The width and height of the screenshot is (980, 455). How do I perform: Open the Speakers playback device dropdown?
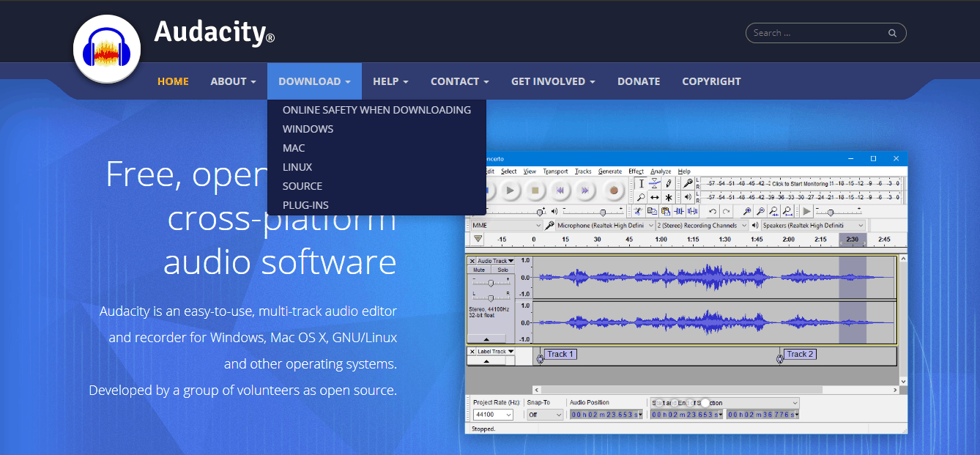click(813, 226)
